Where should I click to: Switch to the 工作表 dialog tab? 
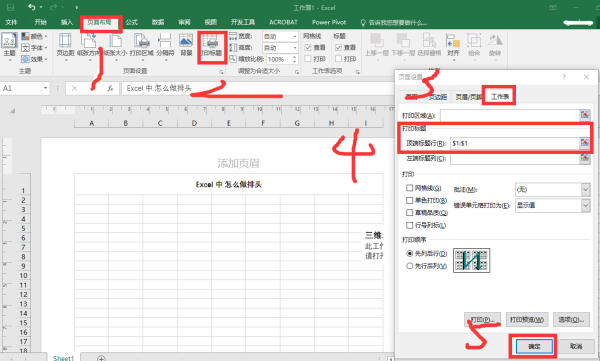pyautogui.click(x=500, y=96)
